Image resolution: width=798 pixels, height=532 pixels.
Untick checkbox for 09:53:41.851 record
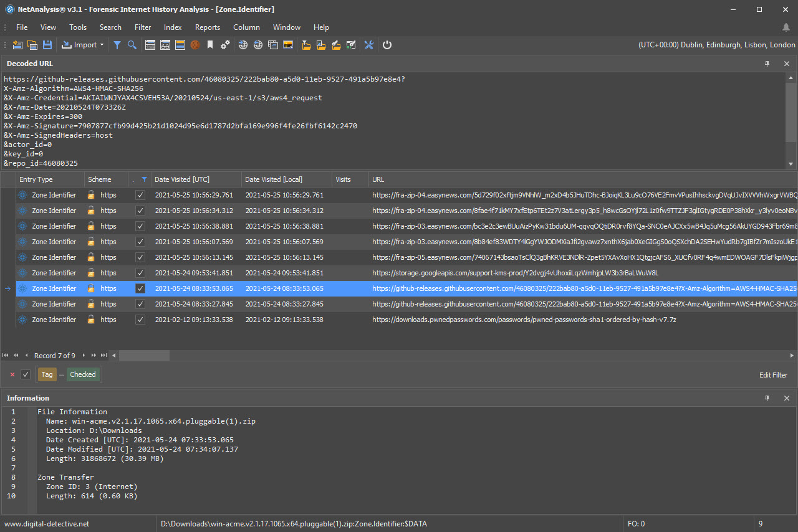click(140, 273)
